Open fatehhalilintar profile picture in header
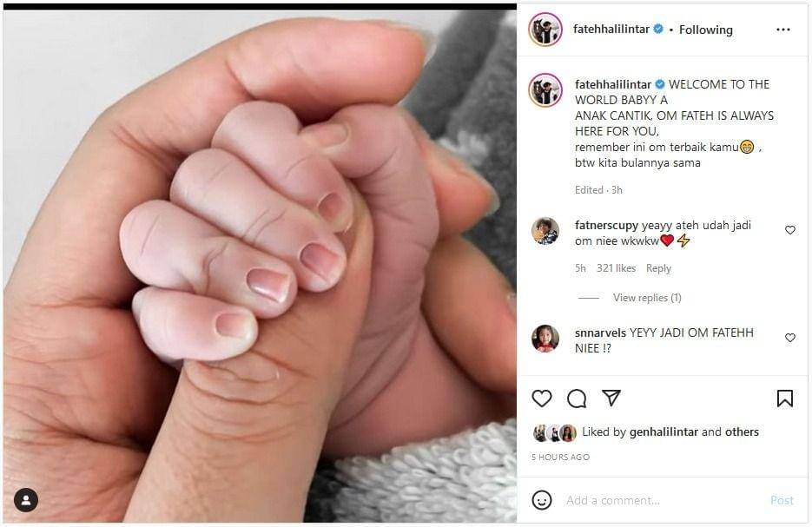This screenshot has width=812, height=527. [x=545, y=30]
